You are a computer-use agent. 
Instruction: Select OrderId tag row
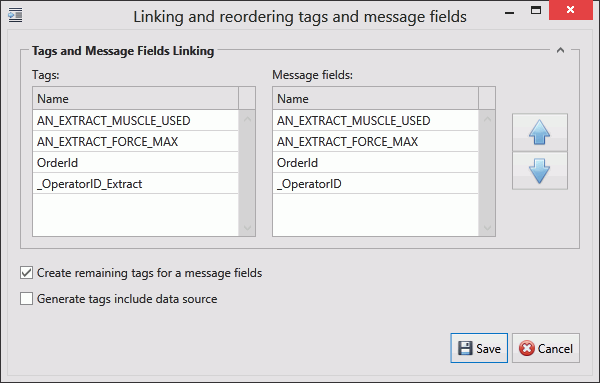(135, 163)
